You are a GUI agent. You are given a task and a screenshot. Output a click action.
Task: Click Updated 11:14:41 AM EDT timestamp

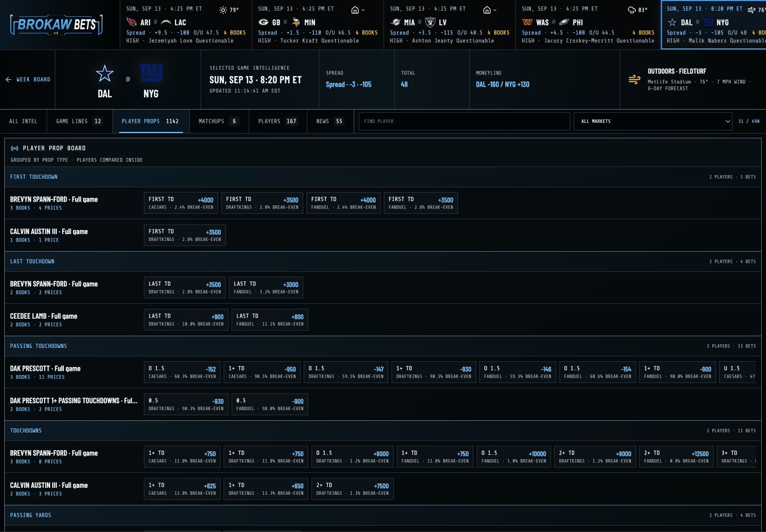[245, 91]
